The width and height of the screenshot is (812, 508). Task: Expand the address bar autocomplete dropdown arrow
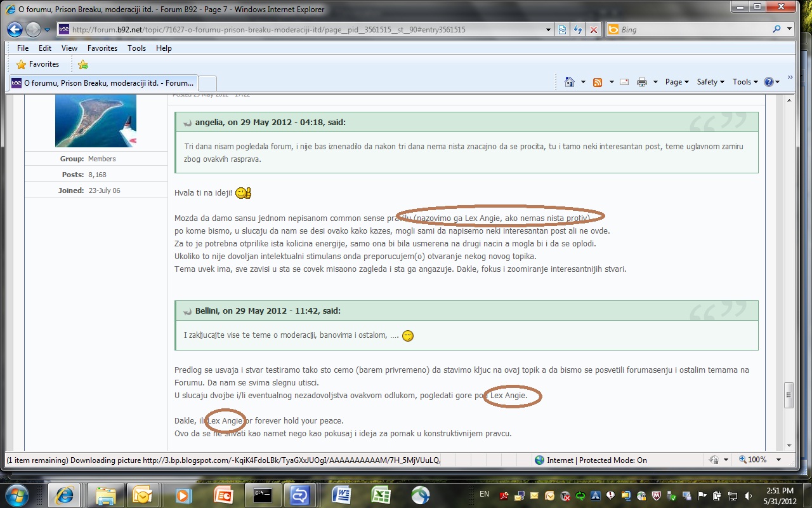(x=549, y=29)
